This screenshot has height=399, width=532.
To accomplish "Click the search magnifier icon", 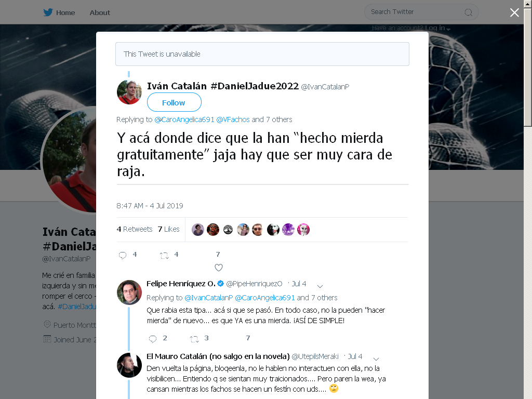I will (468, 12).
